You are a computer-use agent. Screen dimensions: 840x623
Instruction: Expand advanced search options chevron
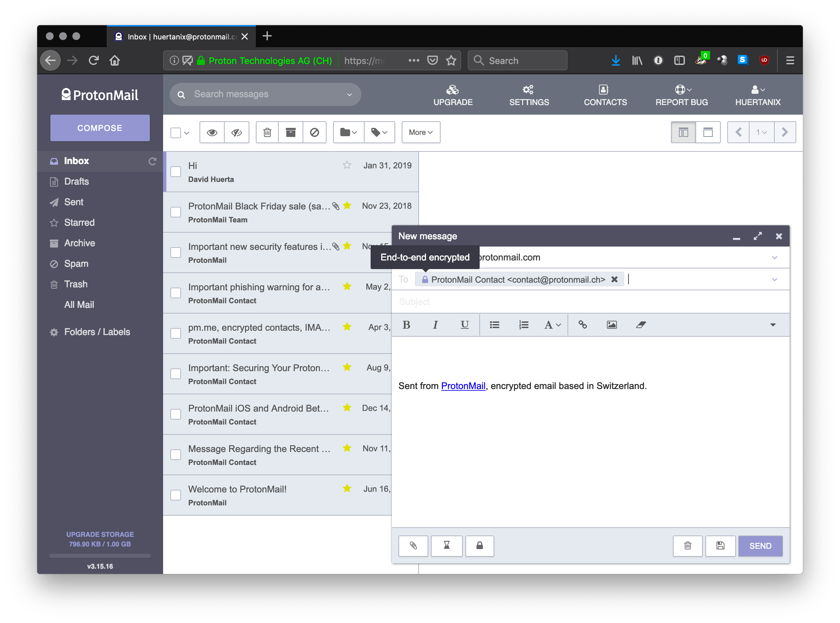(349, 94)
